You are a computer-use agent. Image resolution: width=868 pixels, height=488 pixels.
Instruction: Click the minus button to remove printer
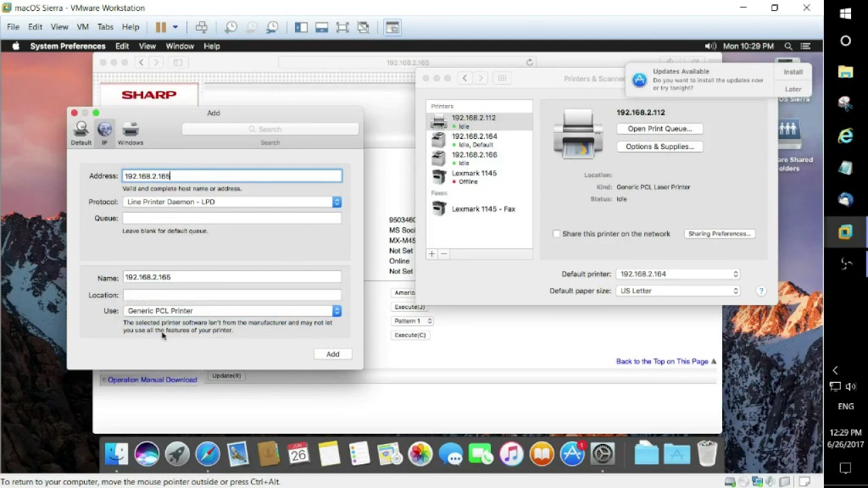pyautogui.click(x=443, y=253)
